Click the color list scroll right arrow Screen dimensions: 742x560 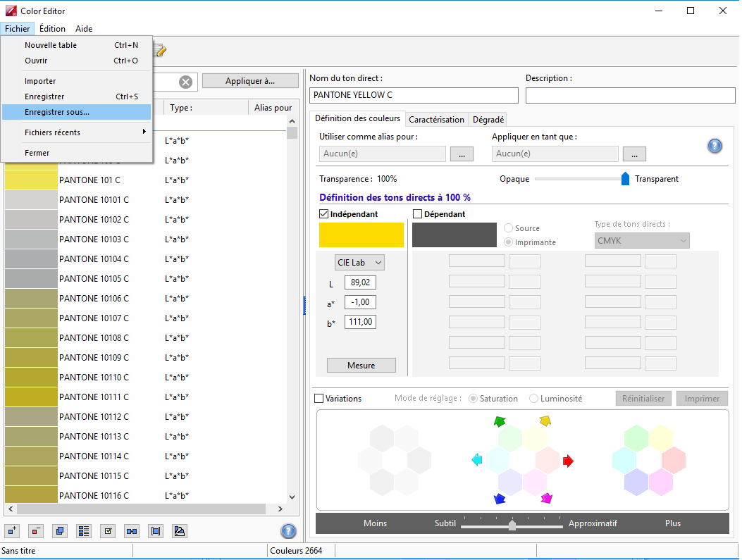pos(280,509)
